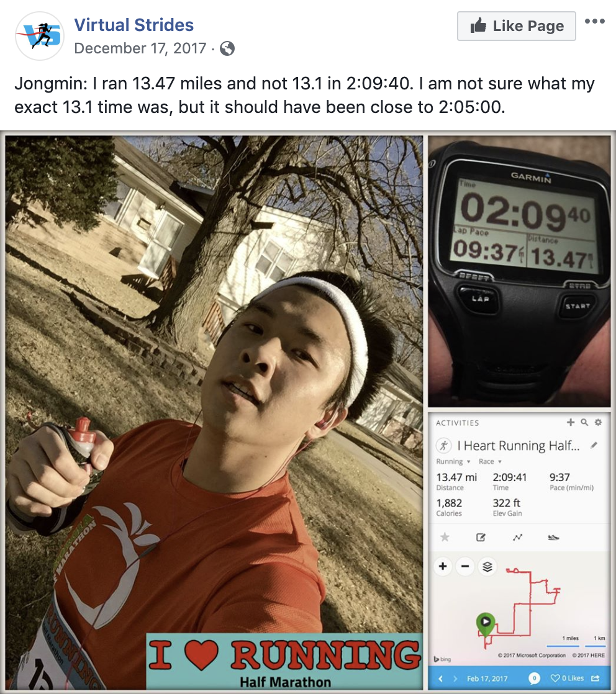Image resolution: width=616 pixels, height=694 pixels.
Task: Expand the Race event type dropdown
Action: [x=490, y=461]
